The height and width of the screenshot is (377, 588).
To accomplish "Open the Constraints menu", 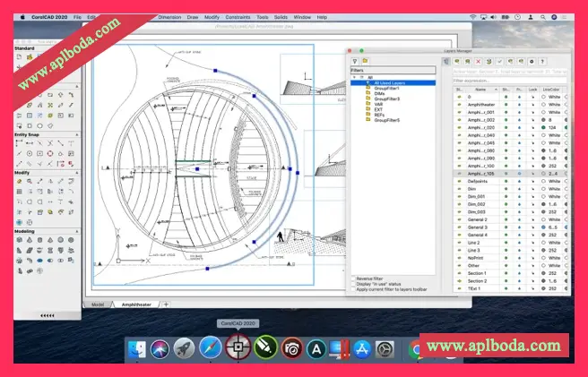I will click(238, 16).
